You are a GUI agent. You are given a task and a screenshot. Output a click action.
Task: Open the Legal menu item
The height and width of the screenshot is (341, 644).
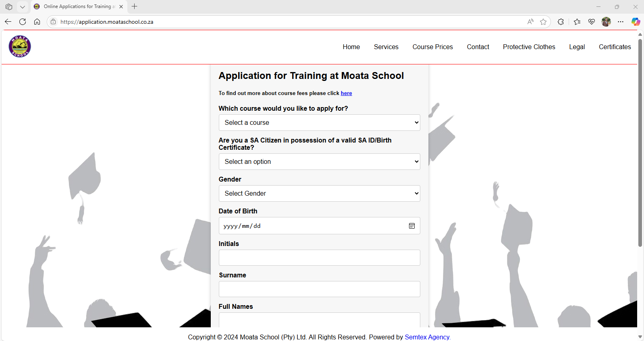(577, 47)
